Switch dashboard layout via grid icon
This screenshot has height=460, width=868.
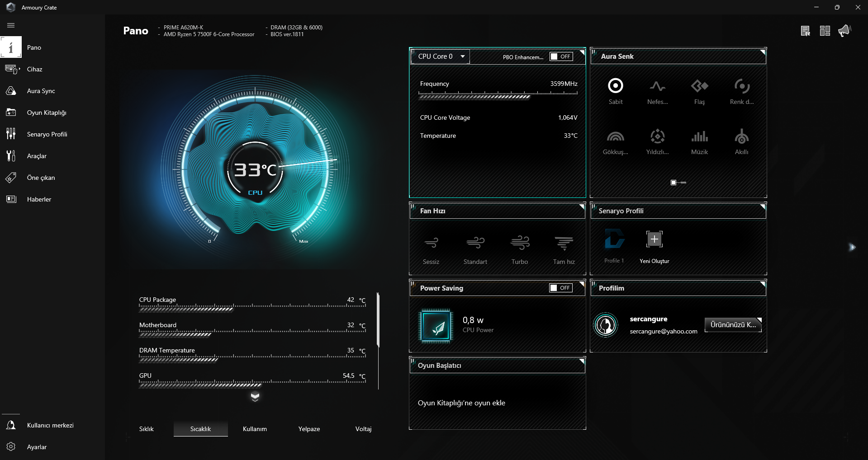(825, 31)
